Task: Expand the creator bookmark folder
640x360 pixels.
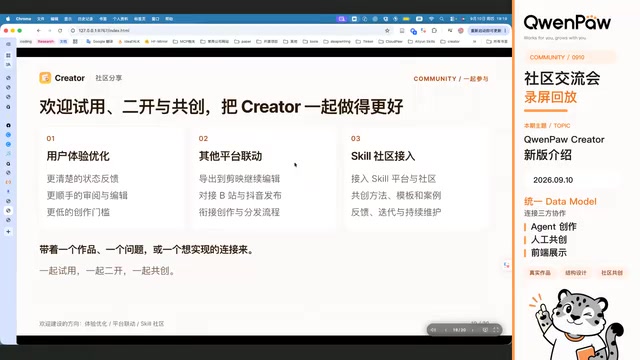Action: click(x=450, y=42)
